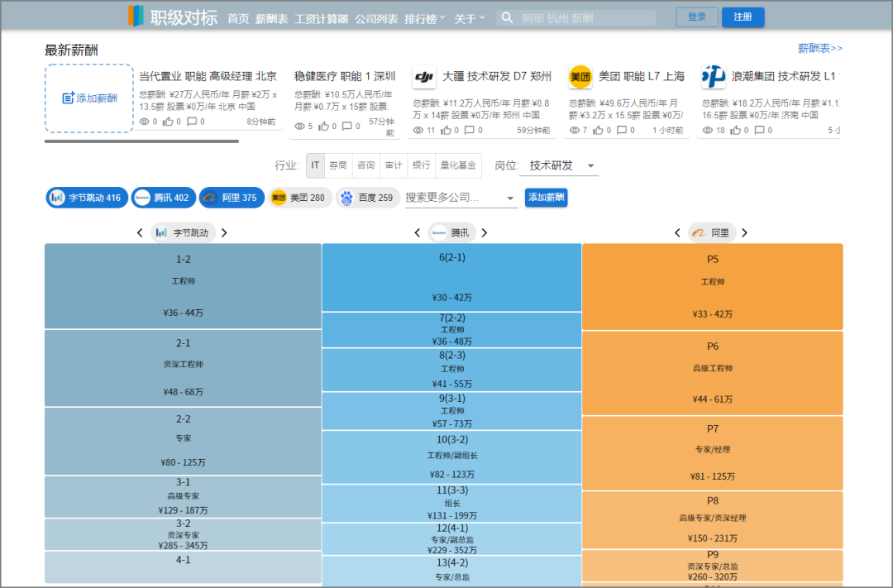Like the 美团 职能 L7 post

coord(598,130)
